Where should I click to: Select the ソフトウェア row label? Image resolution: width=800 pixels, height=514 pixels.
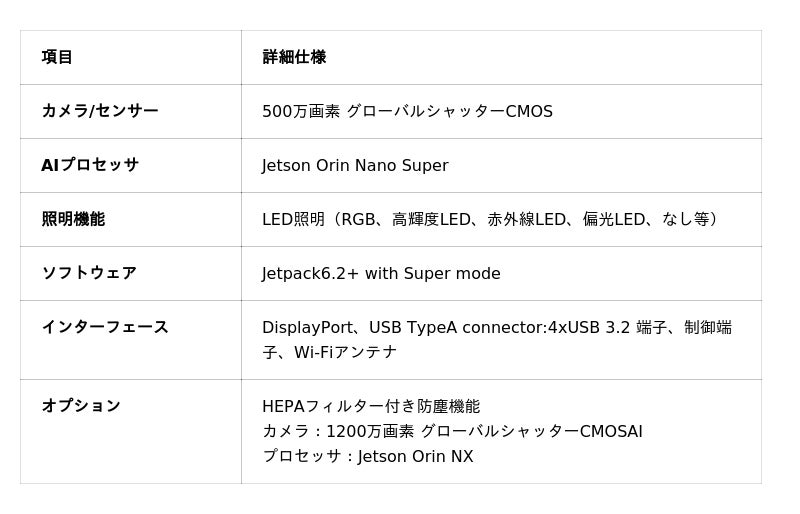point(89,273)
